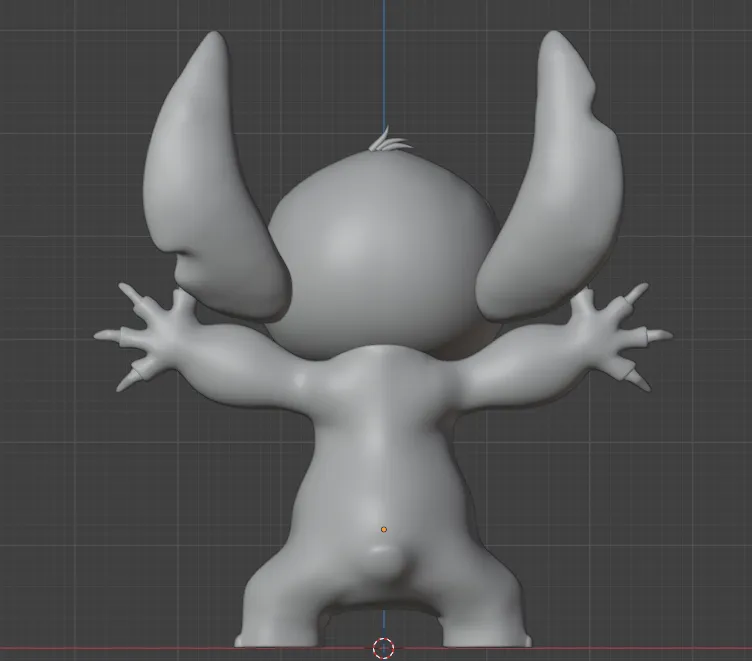The width and height of the screenshot is (752, 661).
Task: Click the 3D cursor at the grid origin
Action: coord(383,649)
